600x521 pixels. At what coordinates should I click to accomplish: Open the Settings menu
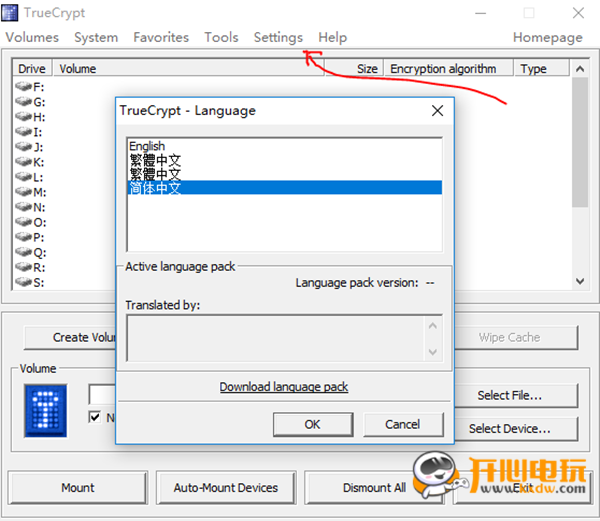pos(278,37)
